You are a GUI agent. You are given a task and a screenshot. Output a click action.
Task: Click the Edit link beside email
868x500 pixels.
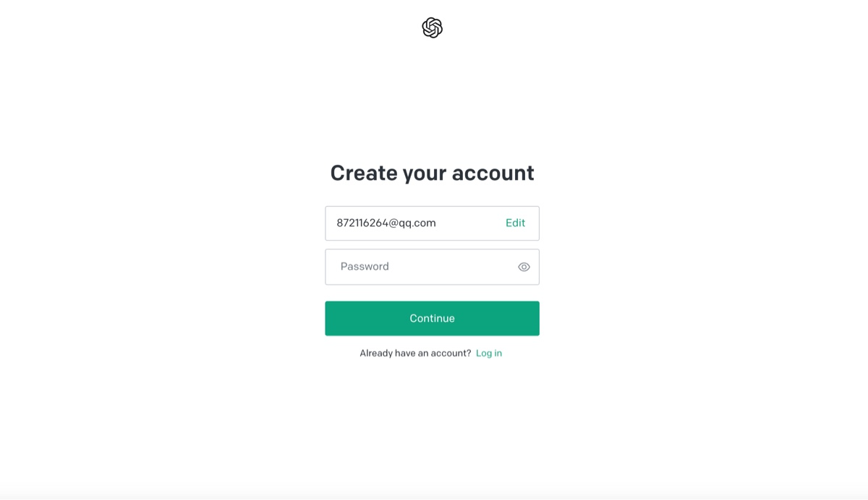click(515, 223)
